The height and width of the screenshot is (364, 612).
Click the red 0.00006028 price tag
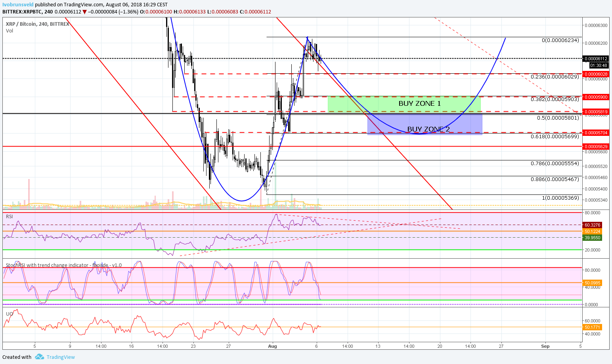point(596,74)
